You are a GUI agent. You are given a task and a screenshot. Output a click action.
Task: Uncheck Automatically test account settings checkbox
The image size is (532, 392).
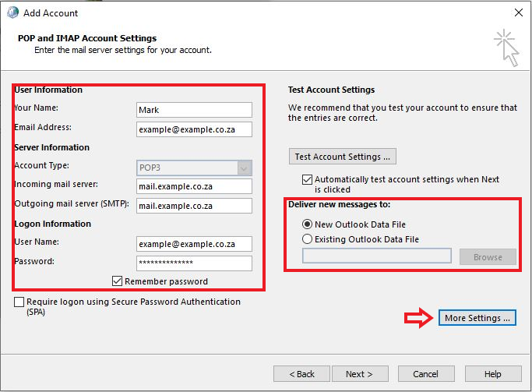pos(307,179)
